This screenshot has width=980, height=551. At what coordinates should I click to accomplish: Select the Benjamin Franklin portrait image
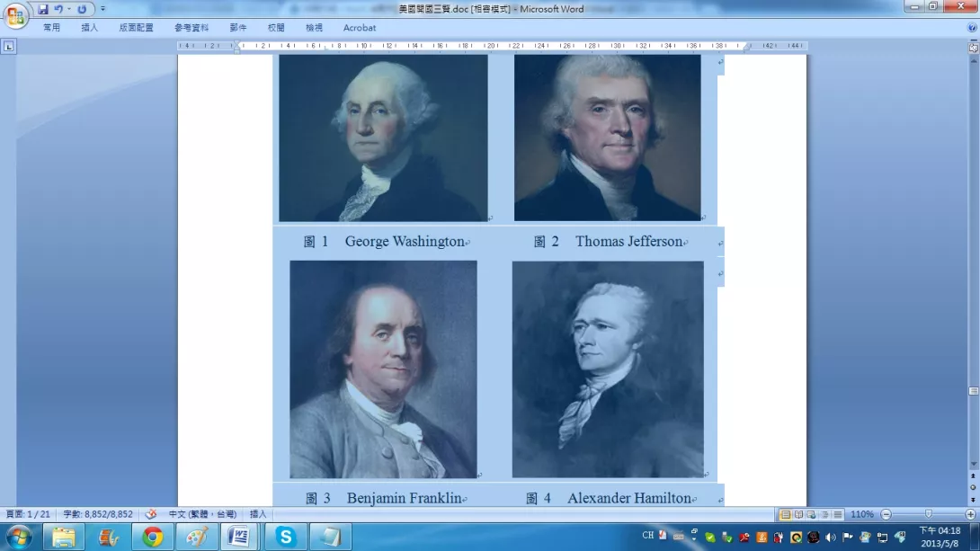383,369
